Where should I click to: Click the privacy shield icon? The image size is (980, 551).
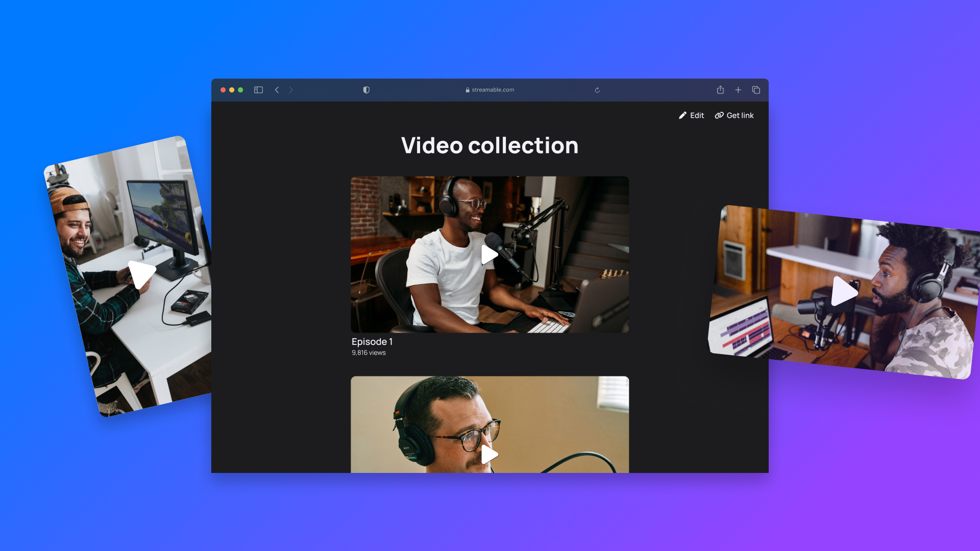[x=366, y=90]
